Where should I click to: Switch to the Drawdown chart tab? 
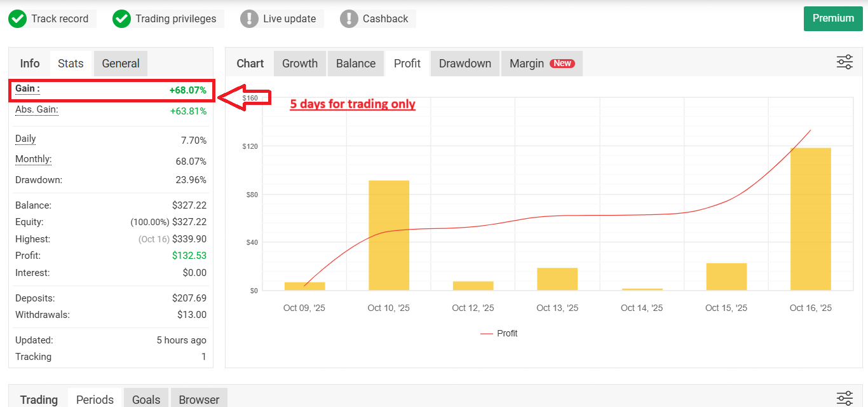(x=465, y=64)
